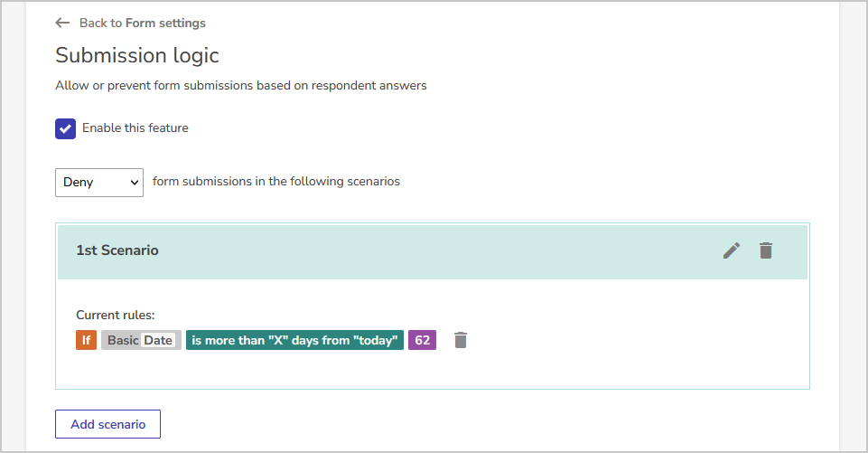Select the orange If tag
Screen dimensions: 868x453
click(x=87, y=340)
